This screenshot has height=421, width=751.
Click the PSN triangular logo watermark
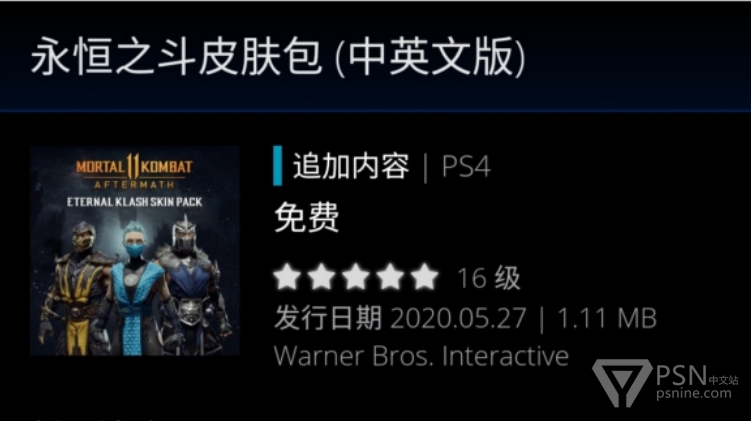622,383
